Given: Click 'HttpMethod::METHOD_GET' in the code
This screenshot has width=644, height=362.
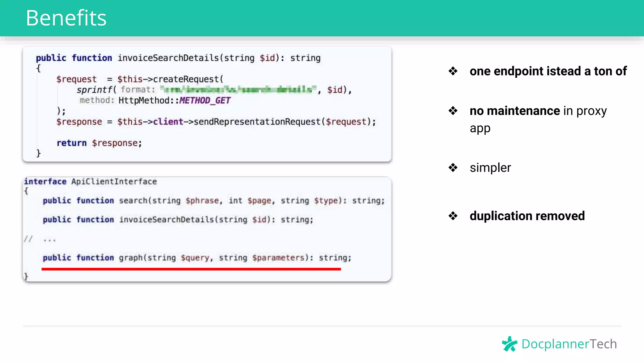Looking at the screenshot, I should [175, 101].
